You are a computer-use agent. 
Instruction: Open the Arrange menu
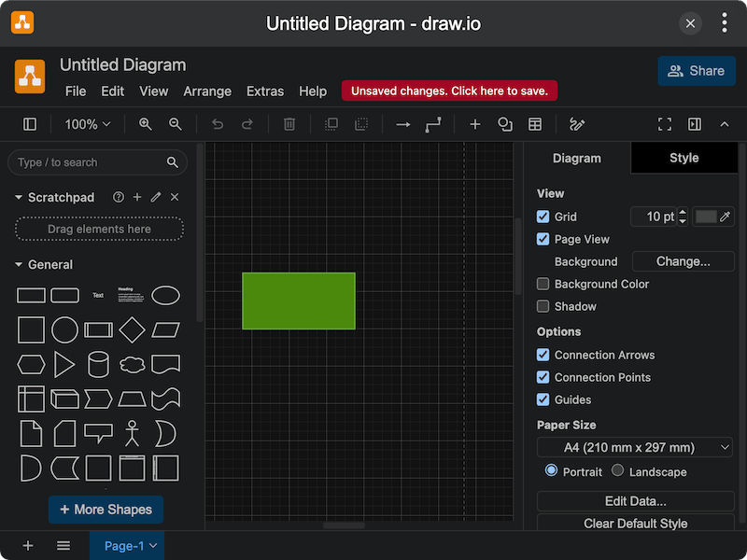coord(207,91)
